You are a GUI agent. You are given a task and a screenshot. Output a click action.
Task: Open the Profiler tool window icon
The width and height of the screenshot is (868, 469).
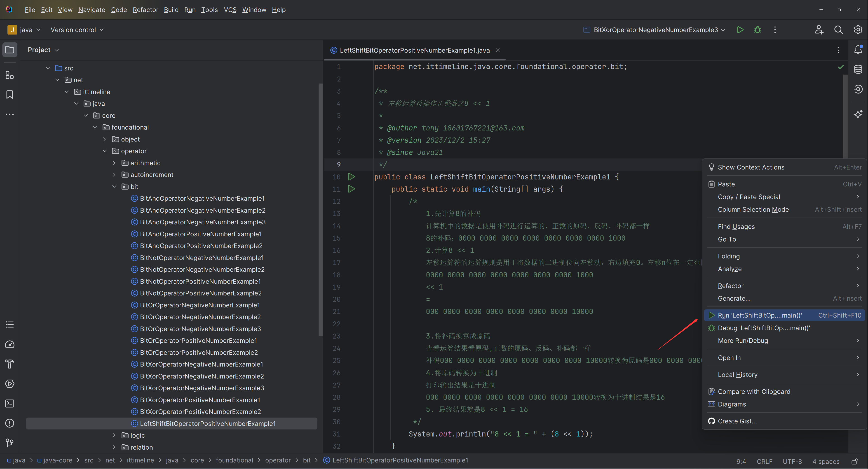[10, 344]
